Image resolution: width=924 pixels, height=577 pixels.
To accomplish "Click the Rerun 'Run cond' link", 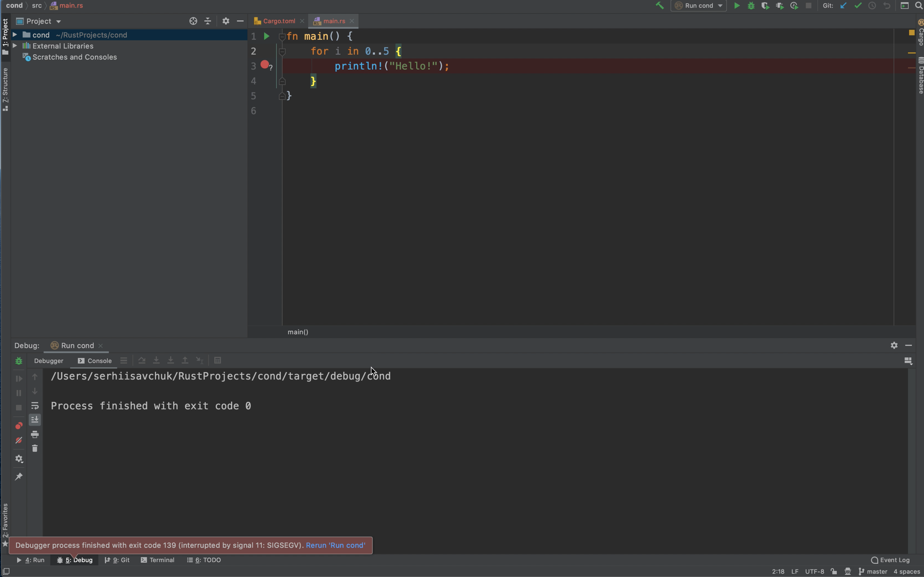I will click(x=335, y=545).
